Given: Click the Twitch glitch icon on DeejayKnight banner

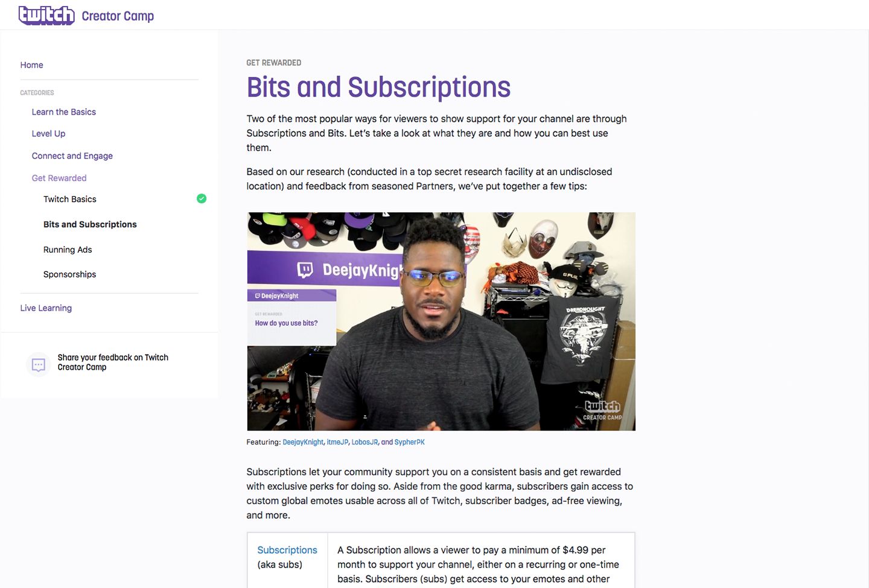Looking at the screenshot, I should 305,270.
